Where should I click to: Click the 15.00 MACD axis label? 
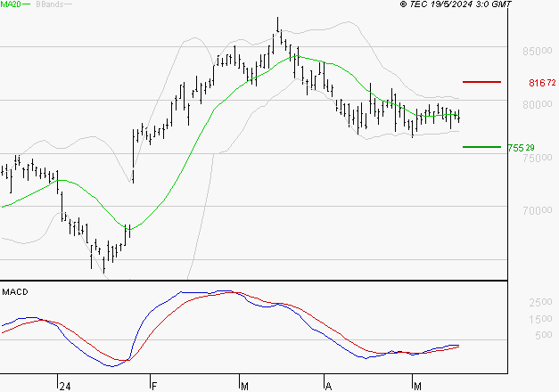540,319
